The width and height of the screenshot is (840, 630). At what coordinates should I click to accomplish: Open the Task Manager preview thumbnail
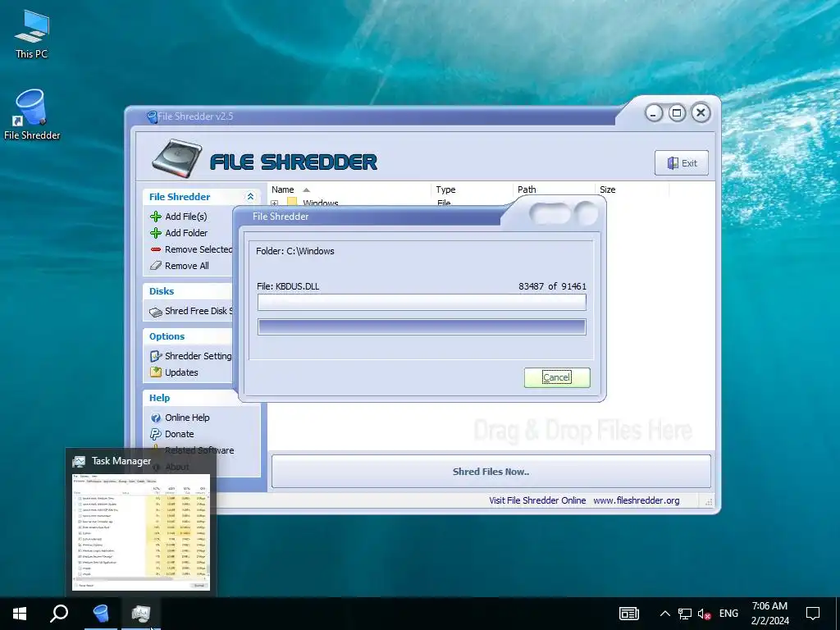coord(141,532)
